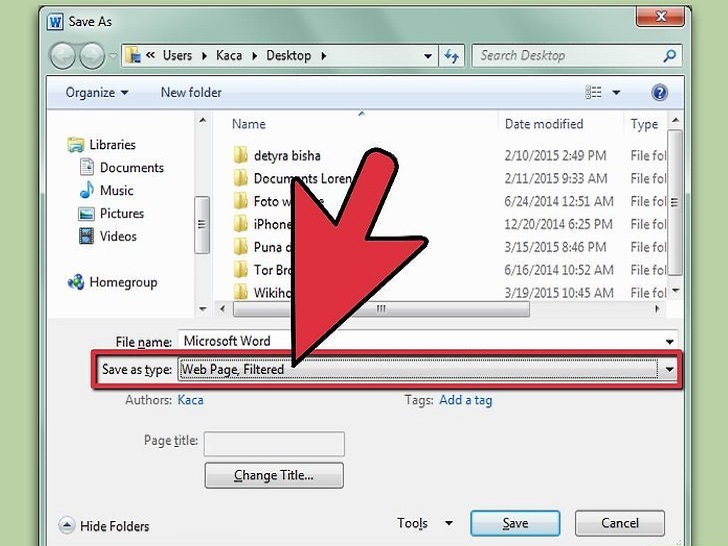Open the Help question mark icon
The width and height of the screenshot is (728, 546).
659,92
